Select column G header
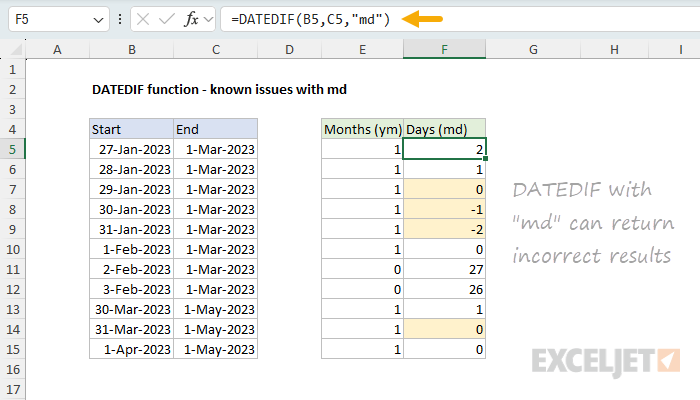Screen dimensions: 700x400 click(533, 50)
